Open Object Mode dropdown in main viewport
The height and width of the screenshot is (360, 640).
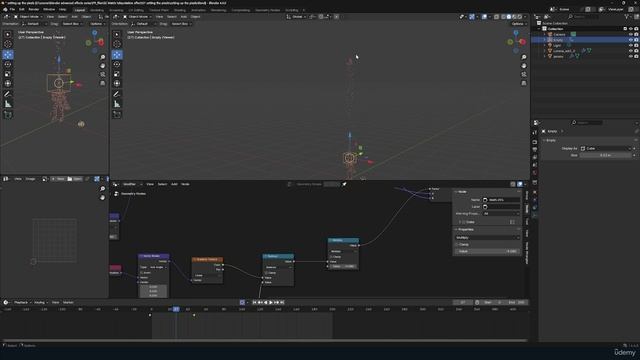(x=138, y=17)
